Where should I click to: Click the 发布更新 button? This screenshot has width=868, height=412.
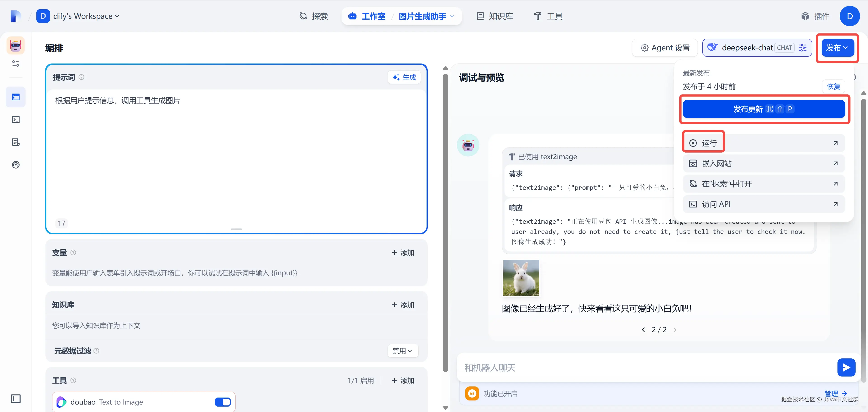pyautogui.click(x=763, y=109)
